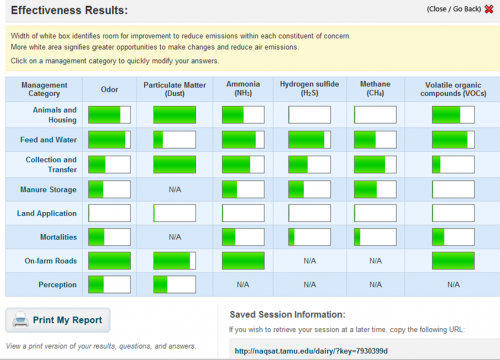Open the On-farm Roads category
The width and height of the screenshot is (500, 360).
50,261
